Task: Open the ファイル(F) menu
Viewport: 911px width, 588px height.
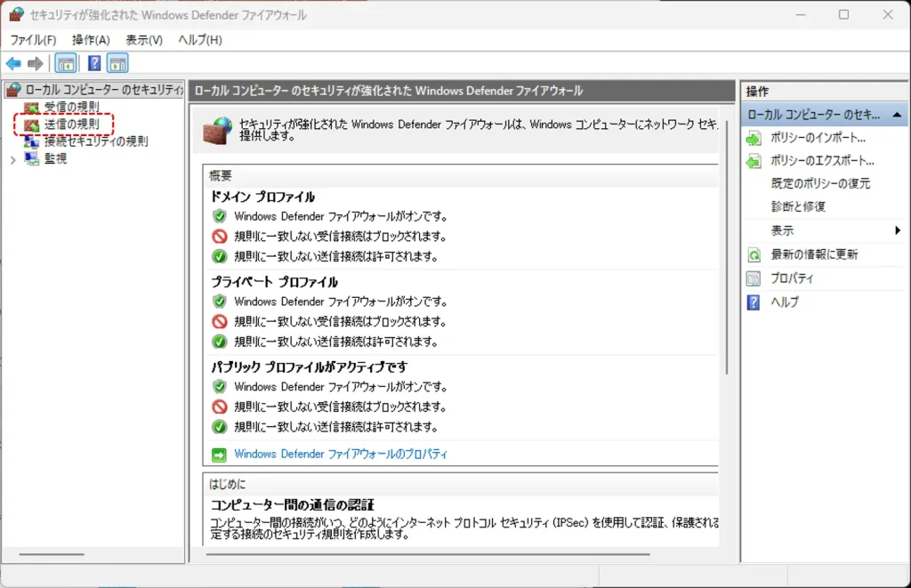Action: coord(33,40)
